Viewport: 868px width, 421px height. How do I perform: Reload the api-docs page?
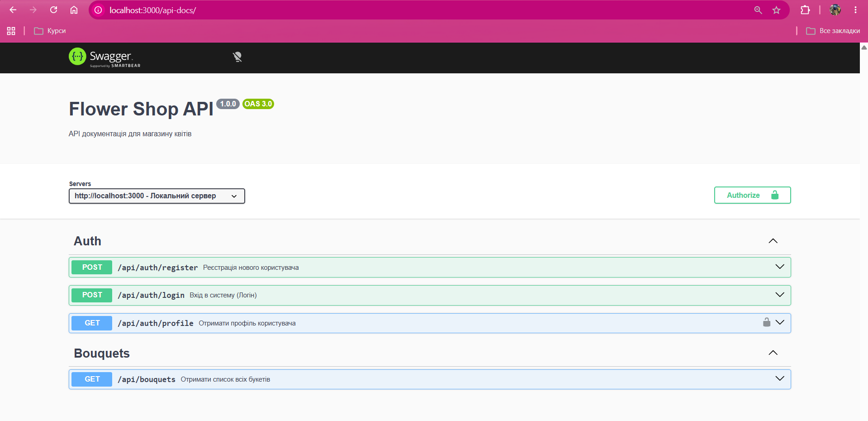(x=53, y=10)
